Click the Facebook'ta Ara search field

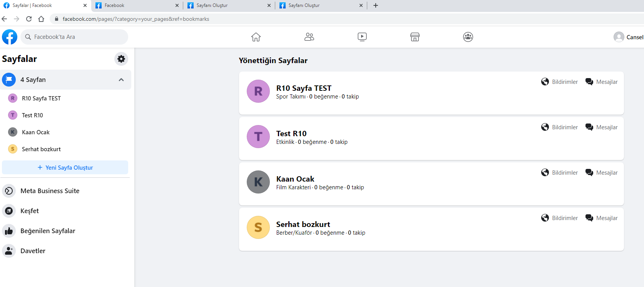tap(74, 37)
